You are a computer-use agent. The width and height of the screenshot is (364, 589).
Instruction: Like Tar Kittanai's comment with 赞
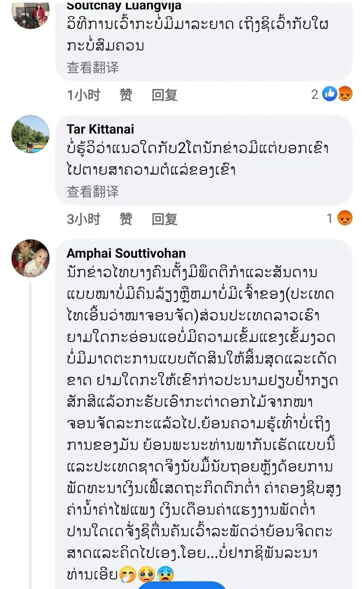[126, 219]
